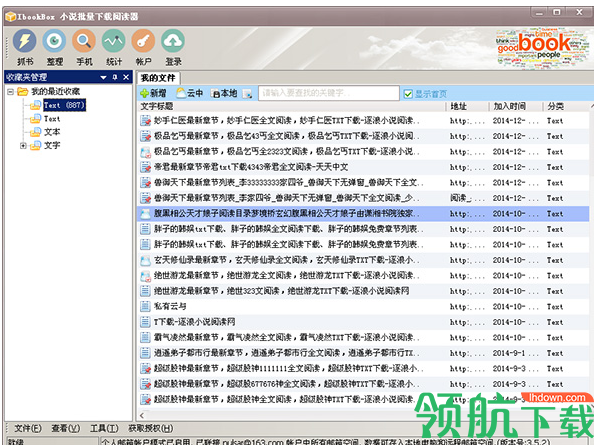Click the good book logo banner
This screenshot has height=445, width=594.
(x=544, y=48)
